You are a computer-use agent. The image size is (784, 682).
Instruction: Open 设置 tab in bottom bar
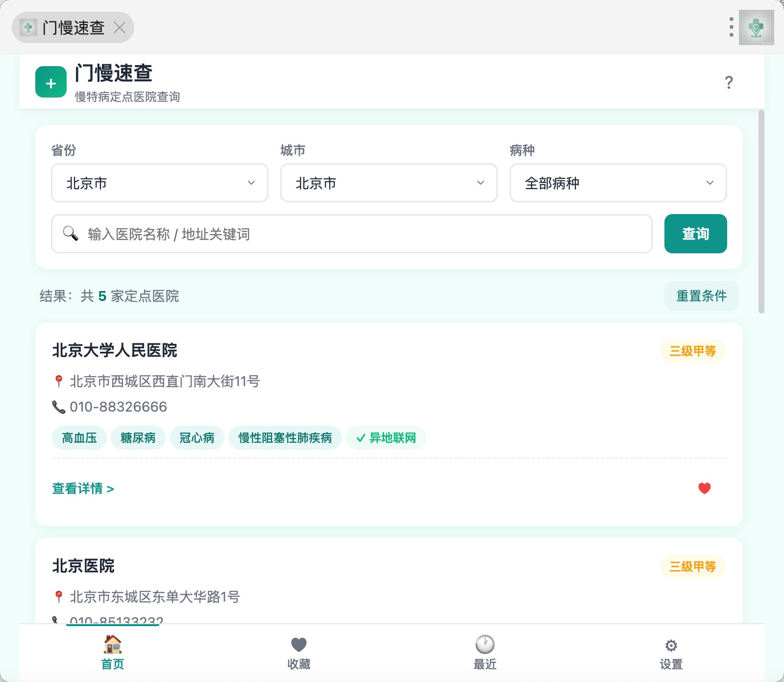point(671,653)
